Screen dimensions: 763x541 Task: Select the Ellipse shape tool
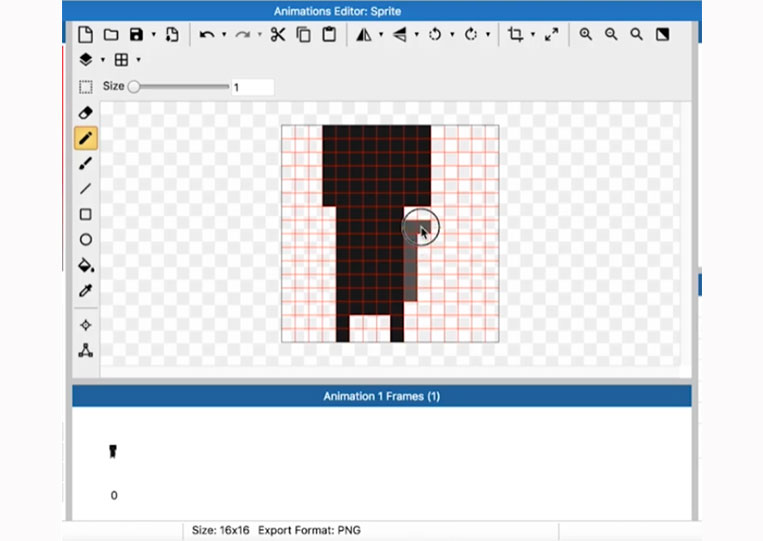(86, 239)
